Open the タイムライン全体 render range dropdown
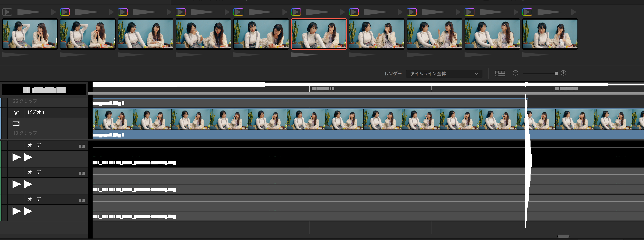Image resolution: width=644 pixels, height=240 pixels. [x=444, y=74]
